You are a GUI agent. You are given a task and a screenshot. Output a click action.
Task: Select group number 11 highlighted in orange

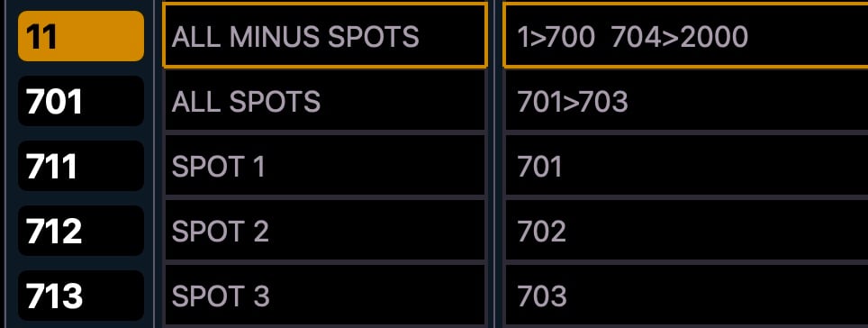tap(81, 36)
